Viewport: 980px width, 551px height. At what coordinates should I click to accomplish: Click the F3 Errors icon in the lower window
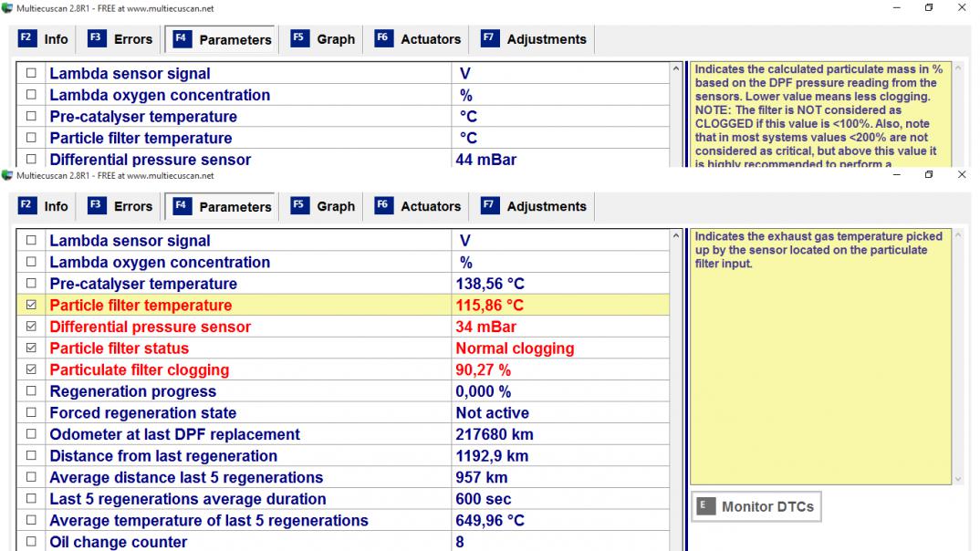pyautogui.click(x=95, y=206)
